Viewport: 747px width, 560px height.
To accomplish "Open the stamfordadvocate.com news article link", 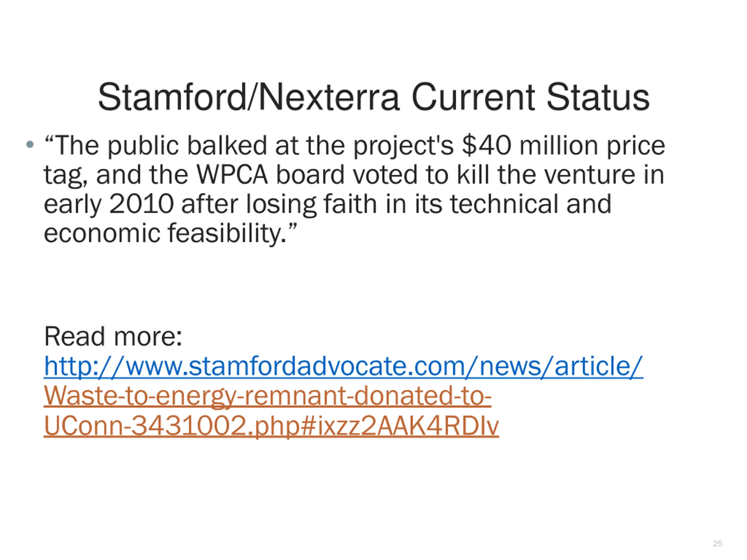I will pos(343,367).
